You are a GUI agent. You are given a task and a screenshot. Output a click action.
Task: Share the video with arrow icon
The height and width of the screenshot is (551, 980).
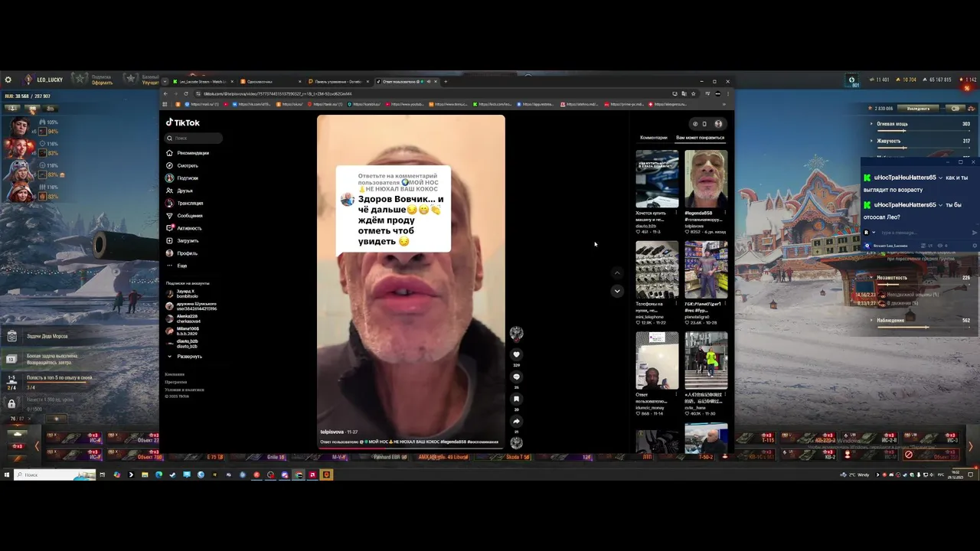(x=516, y=421)
